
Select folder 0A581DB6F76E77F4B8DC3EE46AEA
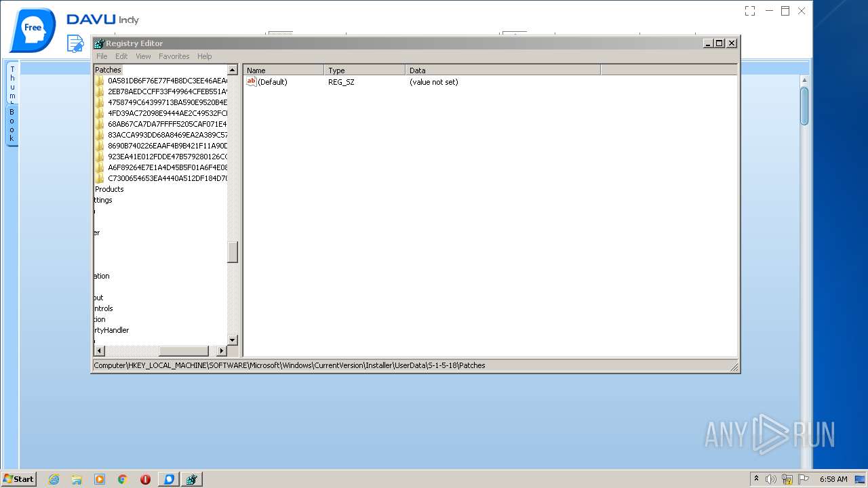167,81
